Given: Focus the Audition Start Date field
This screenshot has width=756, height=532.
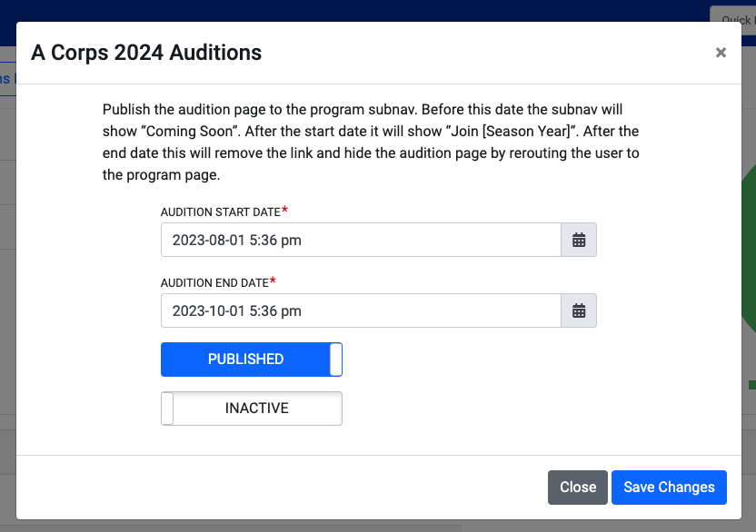Looking at the screenshot, I should [x=361, y=240].
